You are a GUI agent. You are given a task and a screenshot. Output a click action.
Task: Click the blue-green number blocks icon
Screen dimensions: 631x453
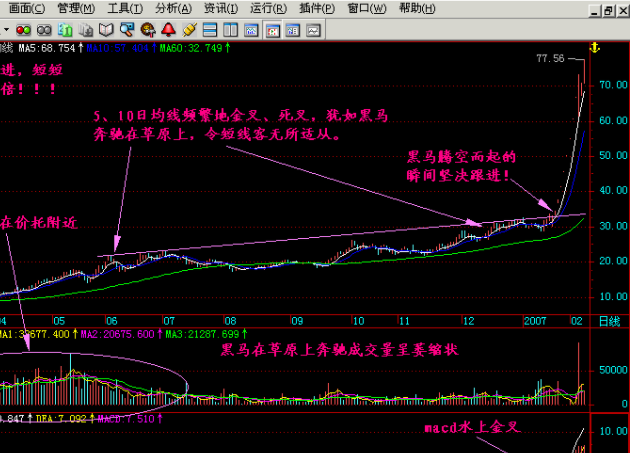[65, 30]
